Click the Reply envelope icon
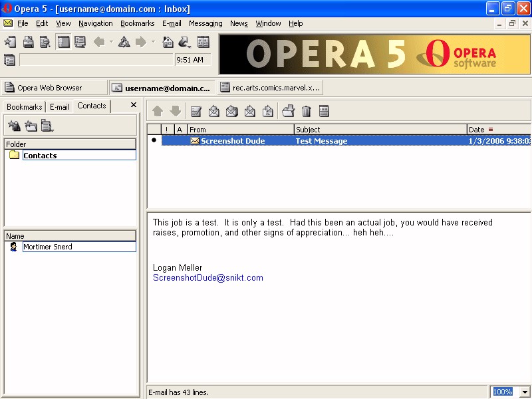The width and height of the screenshot is (532, 399). coord(213,111)
